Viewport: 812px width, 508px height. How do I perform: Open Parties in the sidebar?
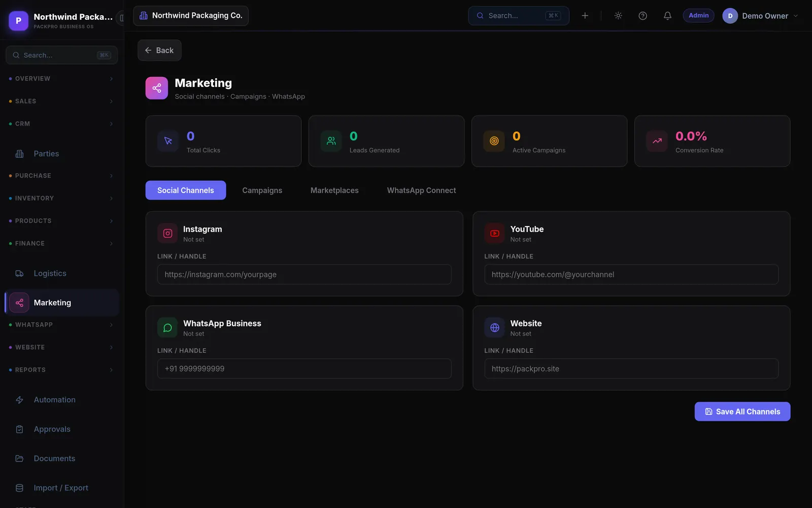pos(62,153)
